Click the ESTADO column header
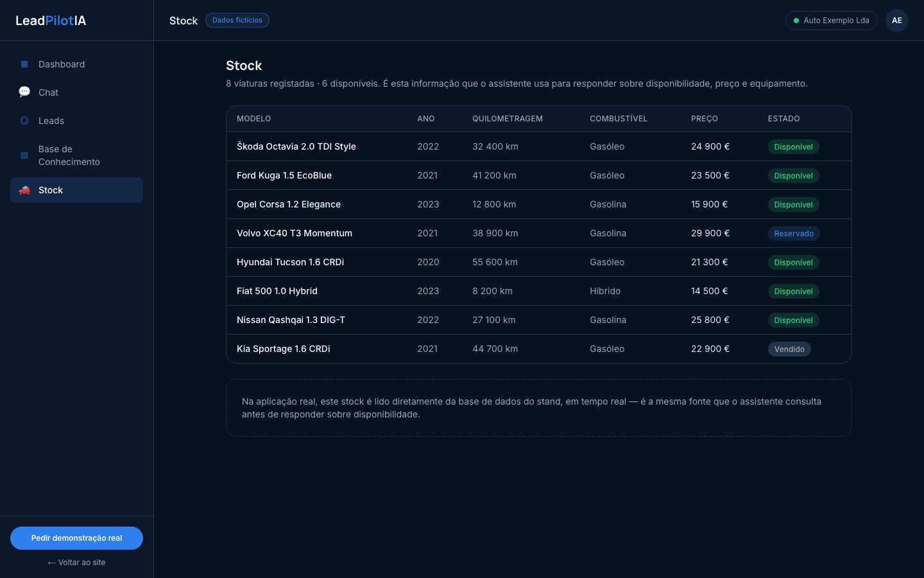 coord(783,119)
